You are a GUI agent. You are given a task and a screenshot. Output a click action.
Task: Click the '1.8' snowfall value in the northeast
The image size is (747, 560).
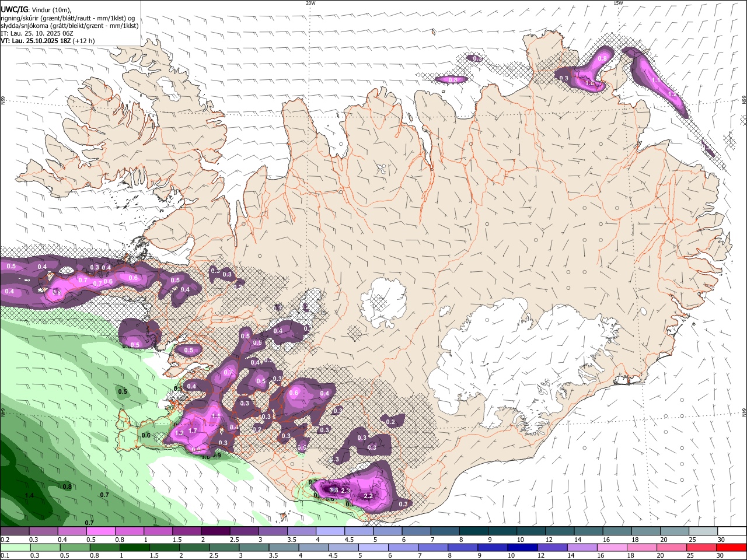[x=589, y=83]
